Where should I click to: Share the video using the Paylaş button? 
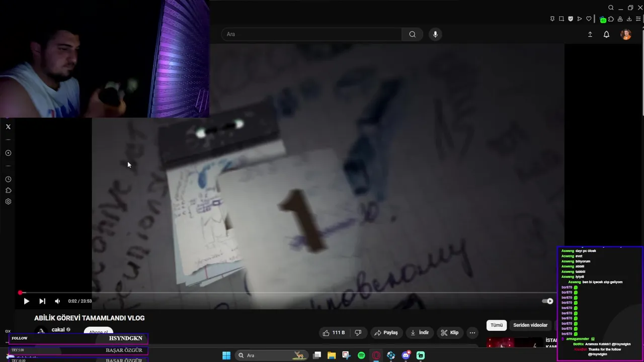pyautogui.click(x=386, y=333)
